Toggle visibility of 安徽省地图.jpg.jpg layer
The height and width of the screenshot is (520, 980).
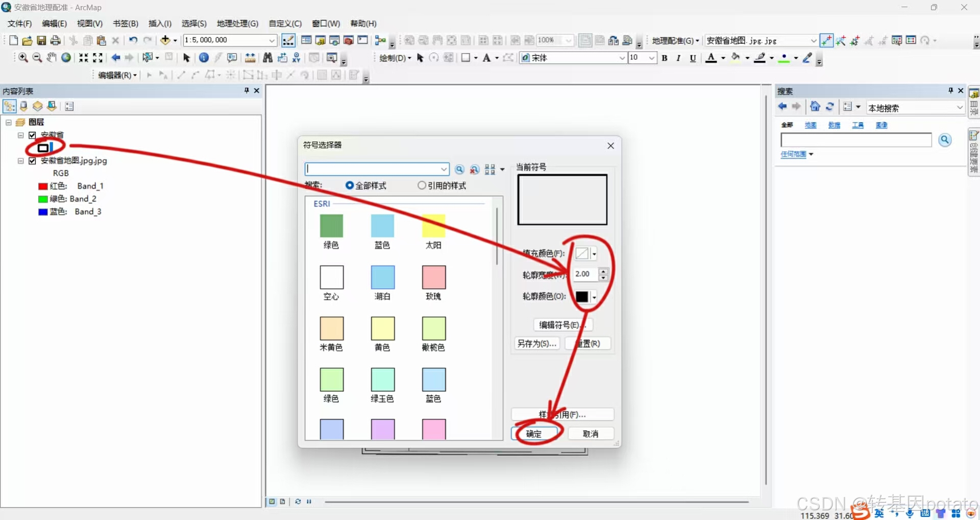(x=32, y=161)
